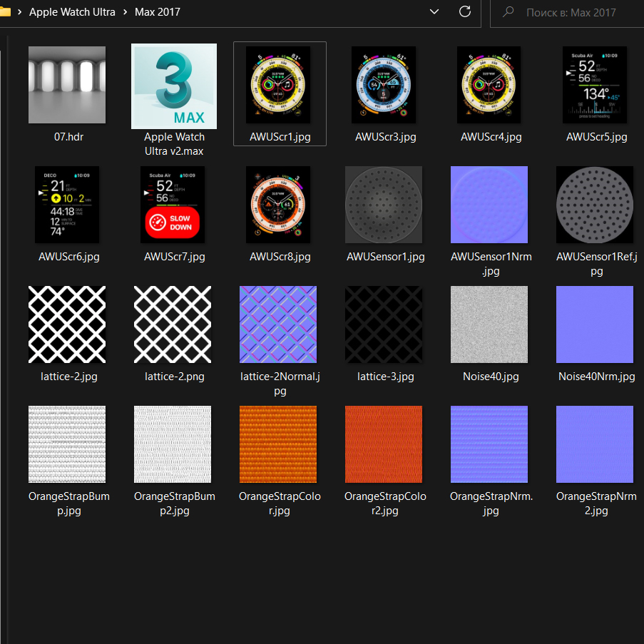Open the Apple Watch Ultra v2.max file icon
The image size is (644, 644).
point(174,86)
